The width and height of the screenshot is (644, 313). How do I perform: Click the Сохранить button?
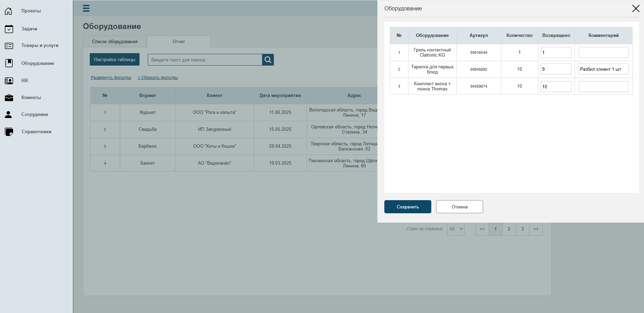coord(408,207)
